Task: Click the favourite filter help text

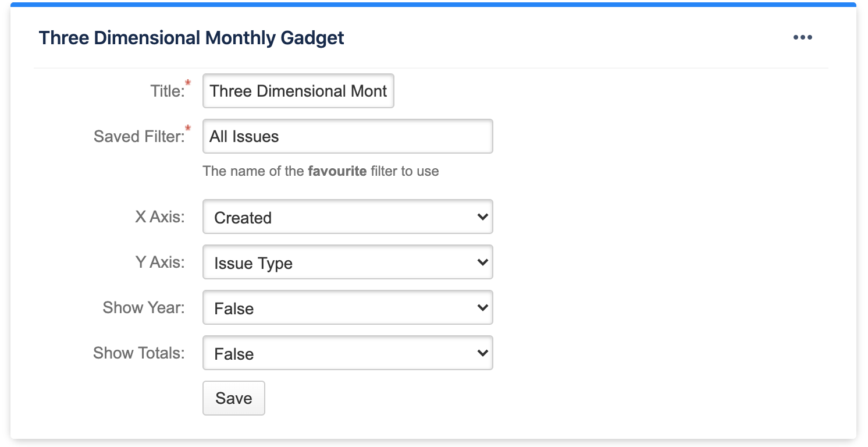Action: tap(321, 172)
